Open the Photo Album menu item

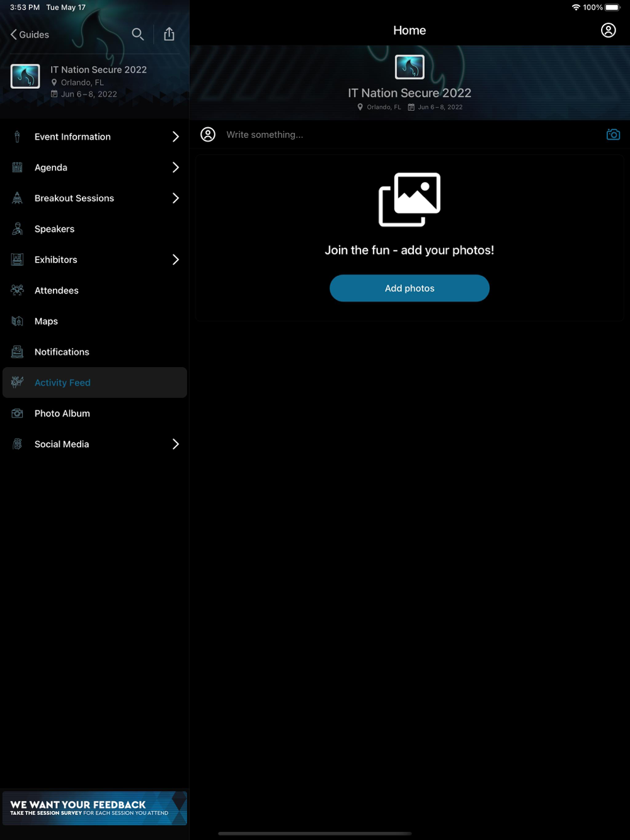[x=94, y=413]
